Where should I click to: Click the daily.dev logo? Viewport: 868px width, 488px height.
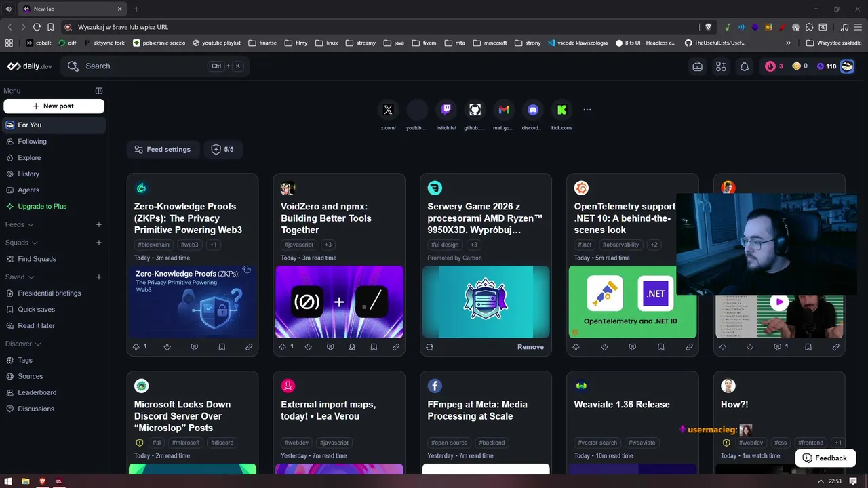29,66
